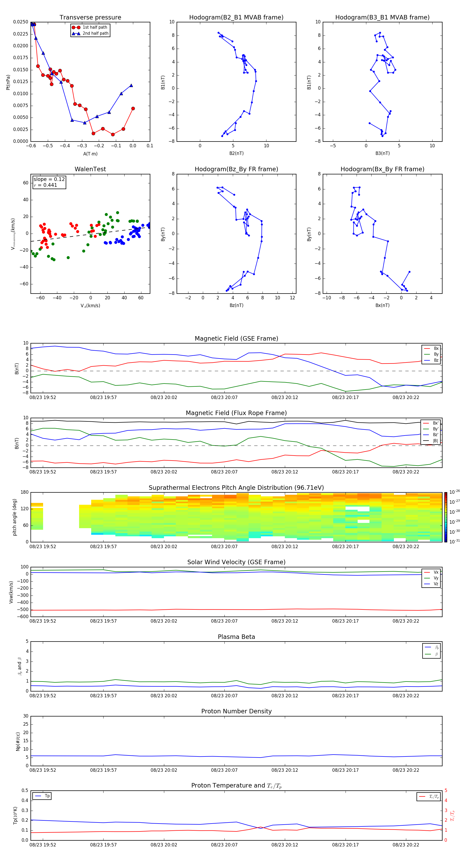This screenshot has width=473, height=868.
Task: Click the 'Bz(nT)' x-axis label
Action: tap(236, 305)
